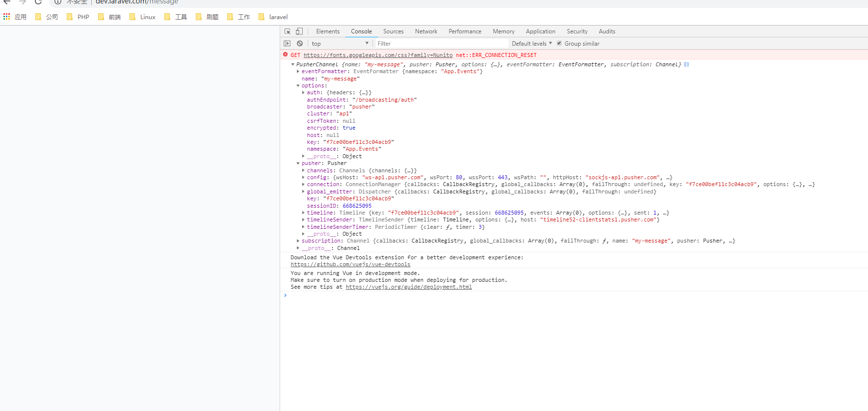Screen dimensions: 868x411
Task: Switch to the Network tab
Action: pos(426,31)
